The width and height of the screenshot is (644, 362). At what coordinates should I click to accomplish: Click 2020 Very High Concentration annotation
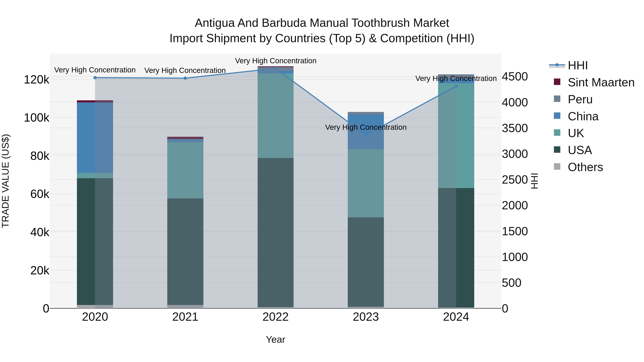tap(95, 70)
